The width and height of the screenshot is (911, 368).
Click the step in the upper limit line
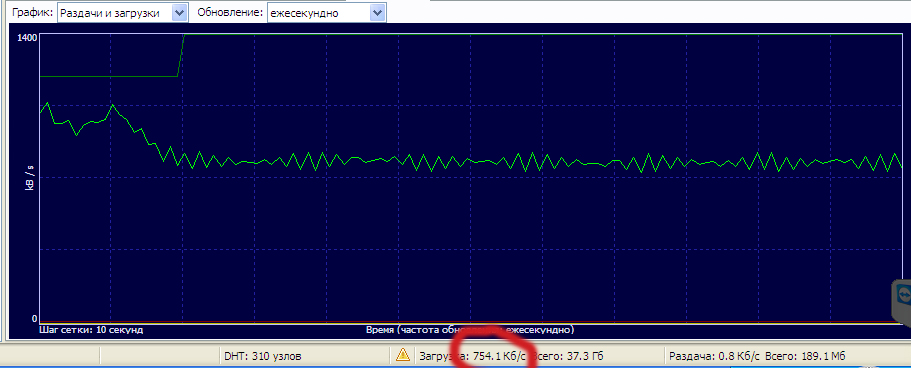[181, 55]
